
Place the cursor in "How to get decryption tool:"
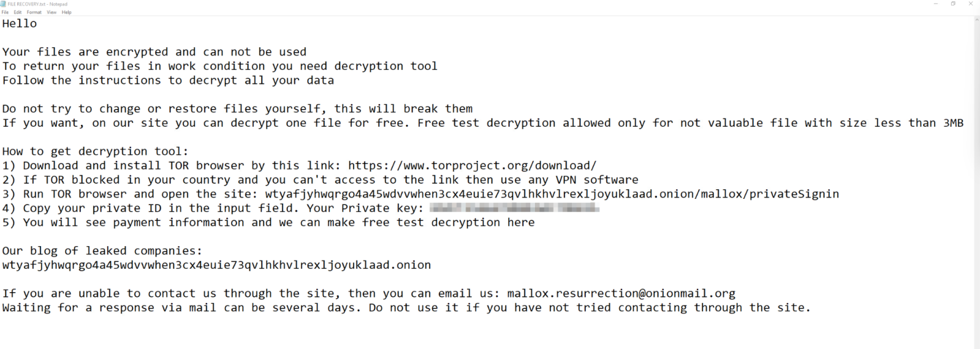pyautogui.click(x=95, y=151)
